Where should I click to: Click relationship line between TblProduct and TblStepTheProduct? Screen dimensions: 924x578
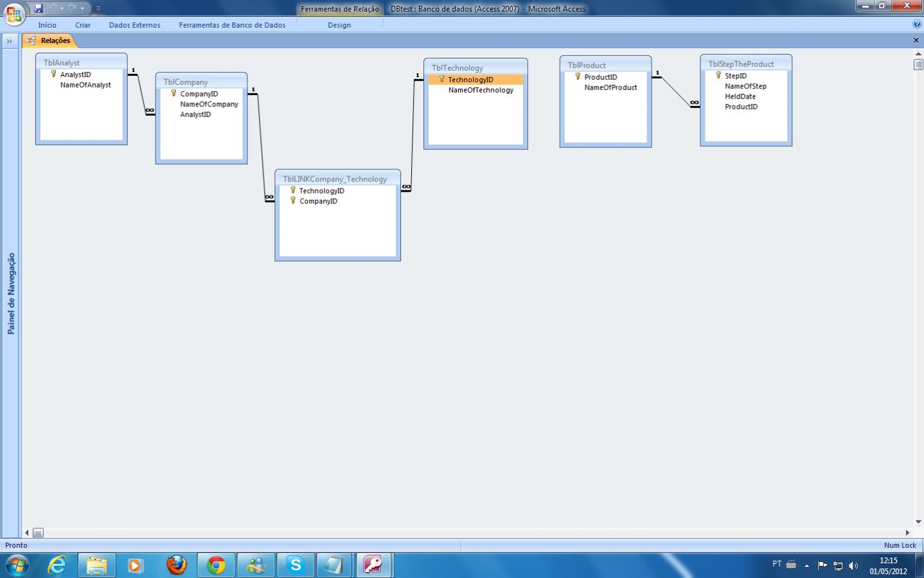point(676,92)
